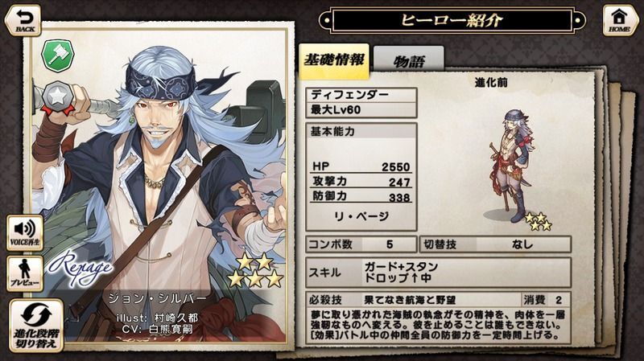Toggle evolution stage with 進化段階切り替え button
The height and width of the screenshot is (361, 644).
point(36,326)
